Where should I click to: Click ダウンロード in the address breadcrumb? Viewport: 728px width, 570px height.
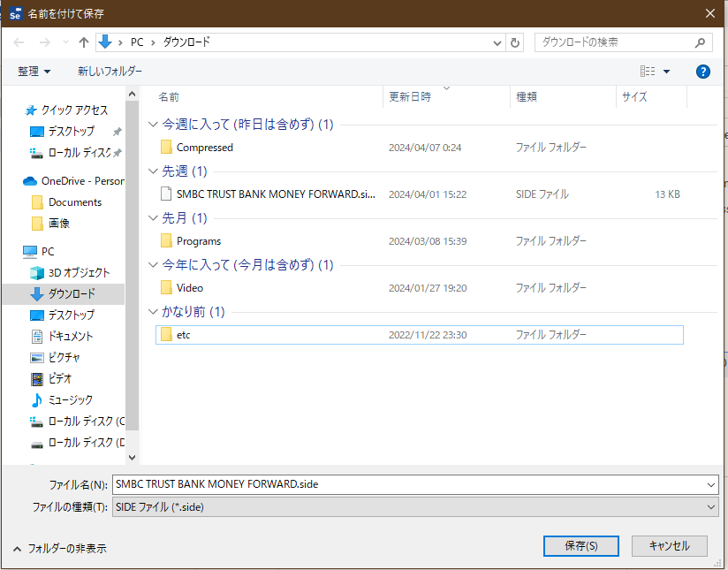pos(186,42)
